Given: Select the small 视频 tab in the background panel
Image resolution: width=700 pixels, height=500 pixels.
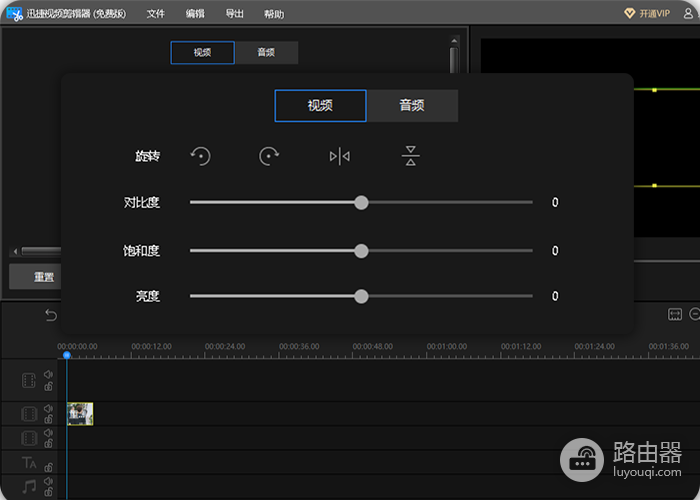Looking at the screenshot, I should [202, 53].
